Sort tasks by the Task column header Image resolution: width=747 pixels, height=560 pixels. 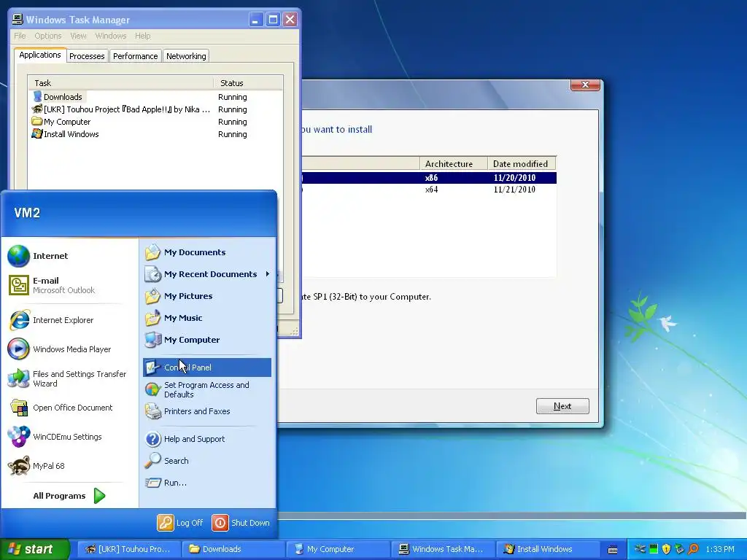pos(120,83)
